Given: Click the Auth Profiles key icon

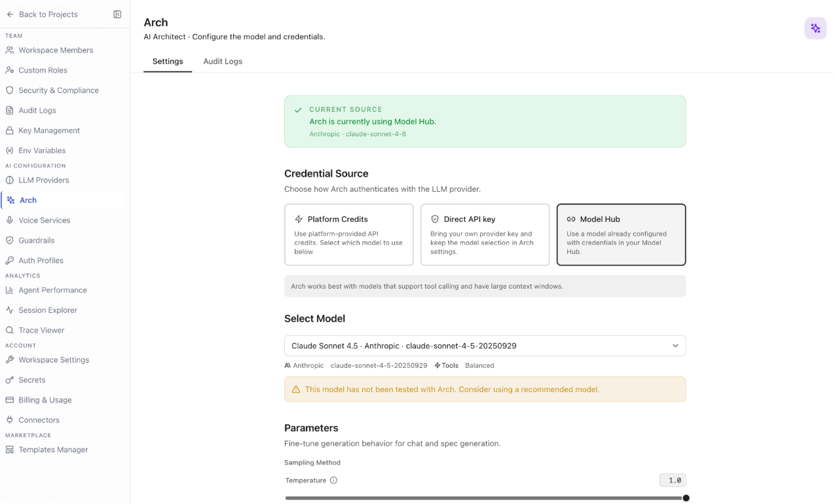Looking at the screenshot, I should point(10,261).
